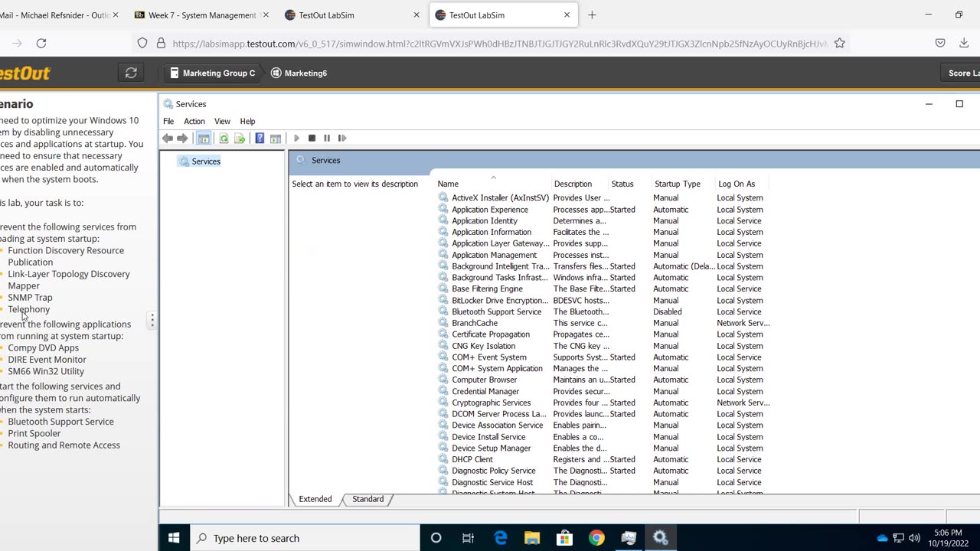This screenshot has height=551, width=980.
Task: Click the gear icon beside Device Setup Manager
Action: click(x=443, y=448)
